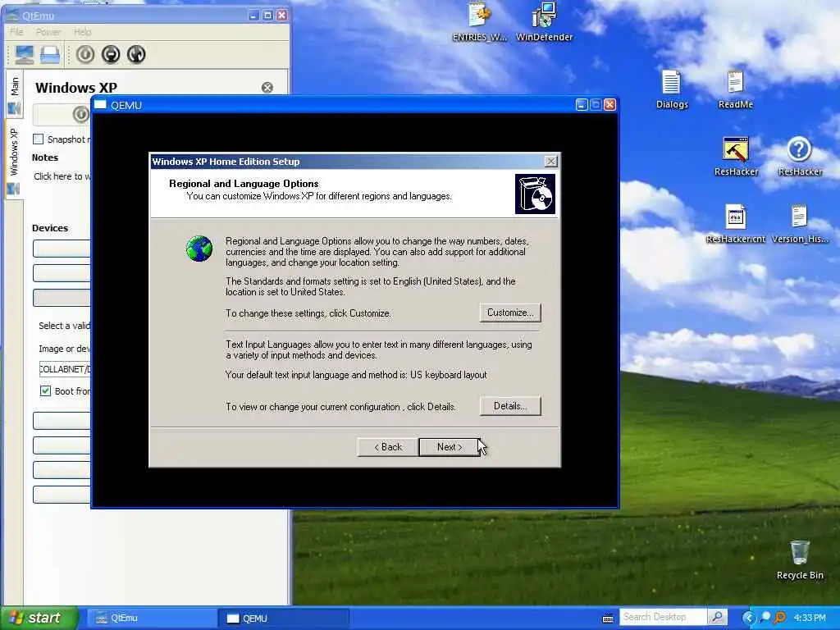
Task: Minimize the QEMU window
Action: point(582,104)
